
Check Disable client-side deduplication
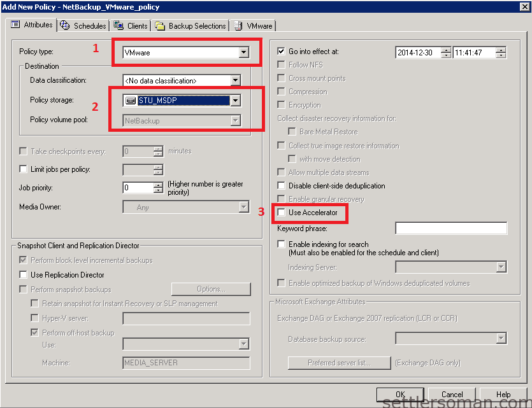pos(281,186)
